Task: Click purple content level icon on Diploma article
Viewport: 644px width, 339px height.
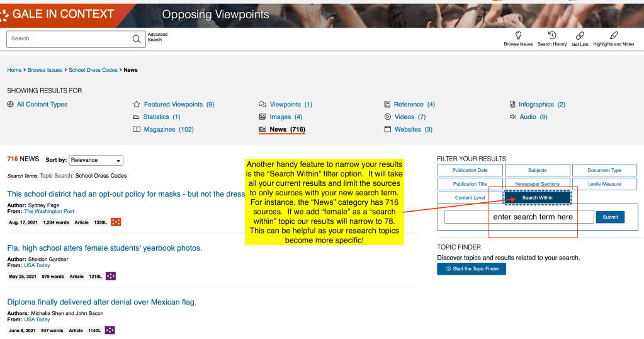Action: pos(110,330)
